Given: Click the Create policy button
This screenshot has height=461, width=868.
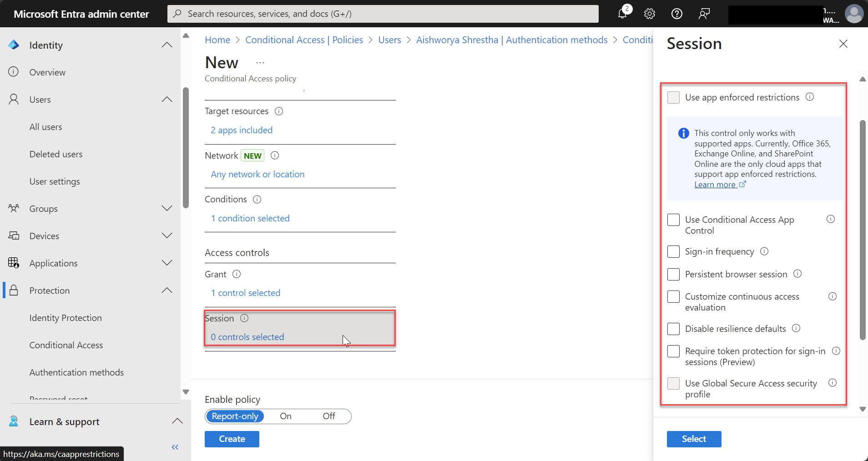Looking at the screenshot, I should (x=232, y=439).
